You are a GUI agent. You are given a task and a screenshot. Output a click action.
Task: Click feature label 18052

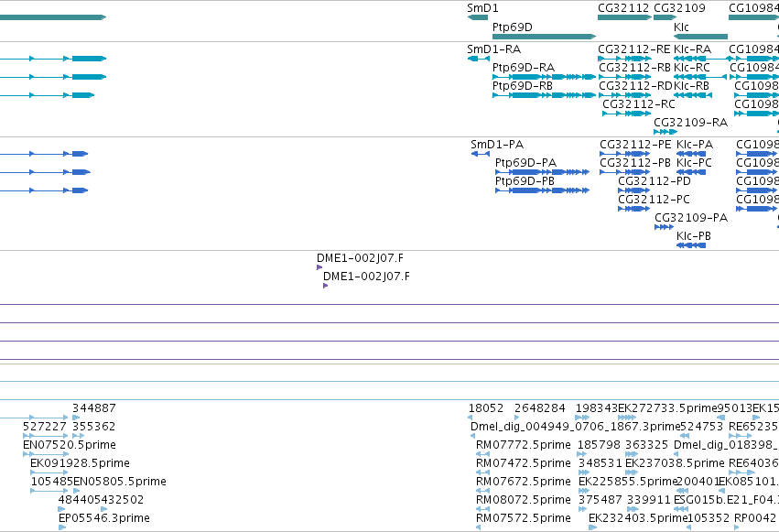click(x=486, y=408)
